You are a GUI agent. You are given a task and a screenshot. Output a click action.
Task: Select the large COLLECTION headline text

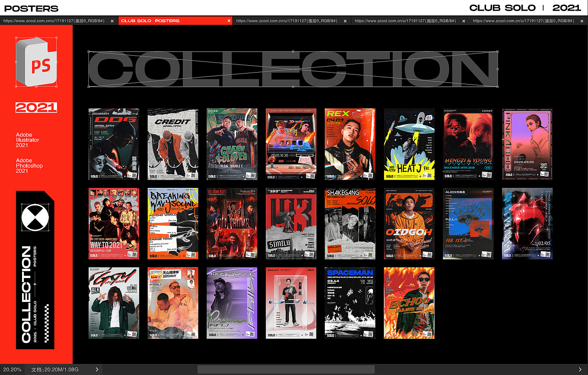pyautogui.click(x=293, y=69)
